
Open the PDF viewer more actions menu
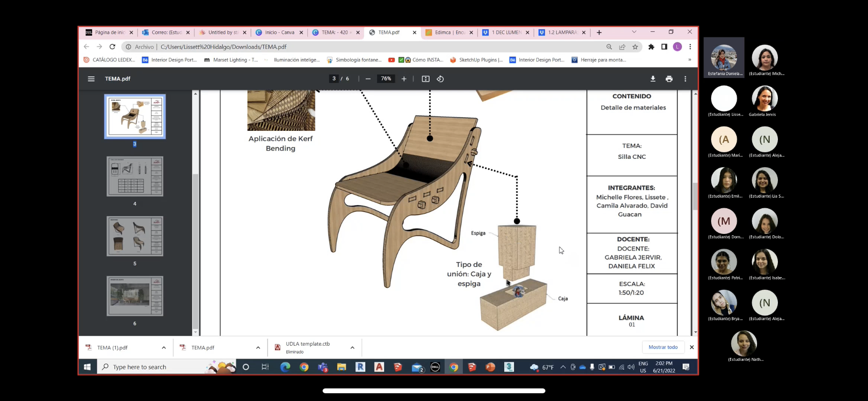(x=685, y=79)
